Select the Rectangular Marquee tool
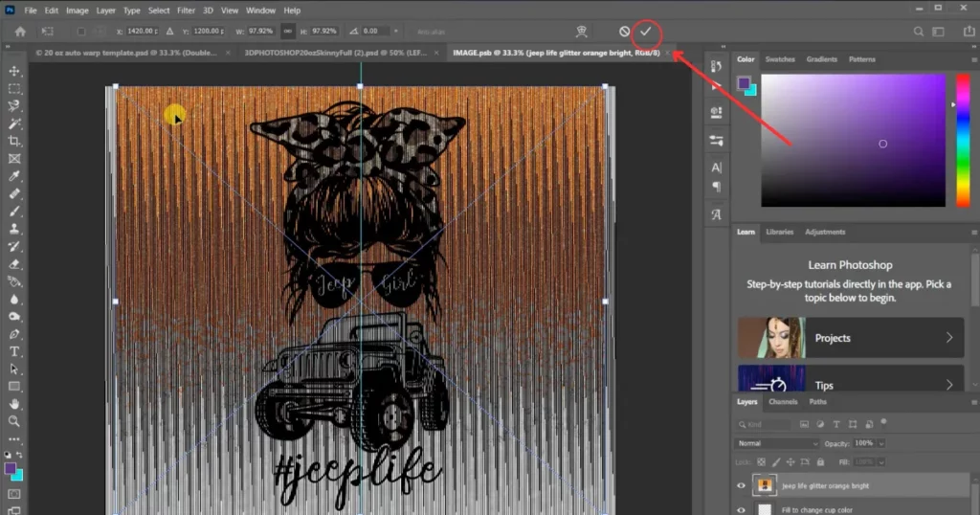Screen dimensions: 980x515 14,89
